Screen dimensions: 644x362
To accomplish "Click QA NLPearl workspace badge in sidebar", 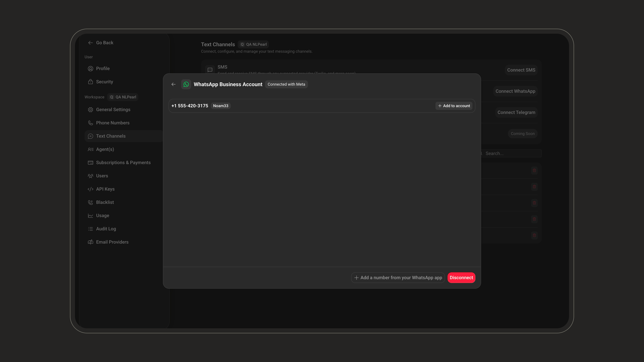I will tap(123, 97).
